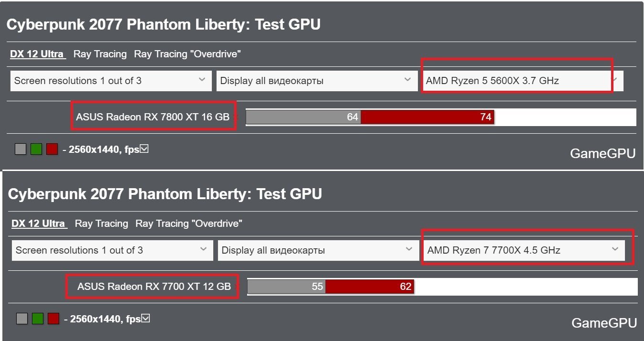Click the green legend square in top panel

coord(36,149)
